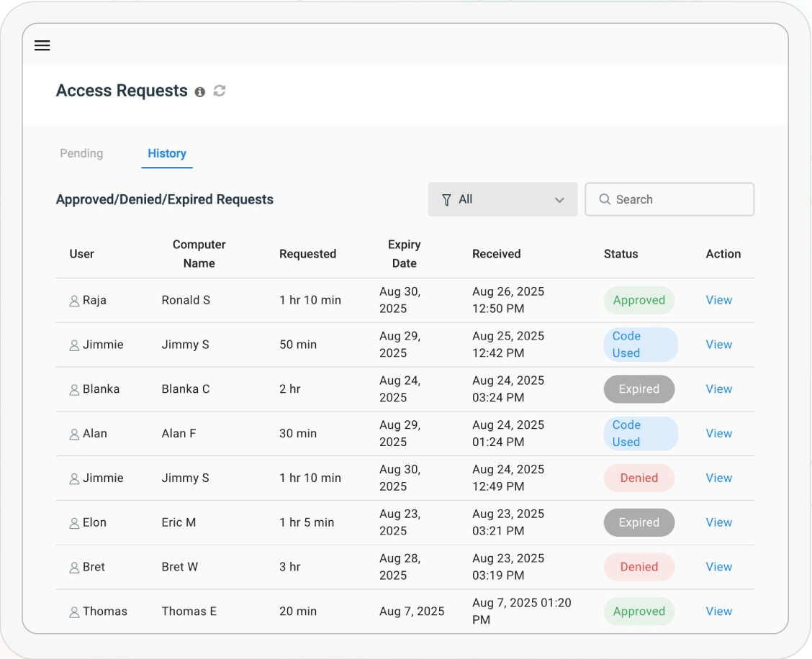Click the magnifier icon in the search box
Screen dimensions: 812x659
[604, 199]
